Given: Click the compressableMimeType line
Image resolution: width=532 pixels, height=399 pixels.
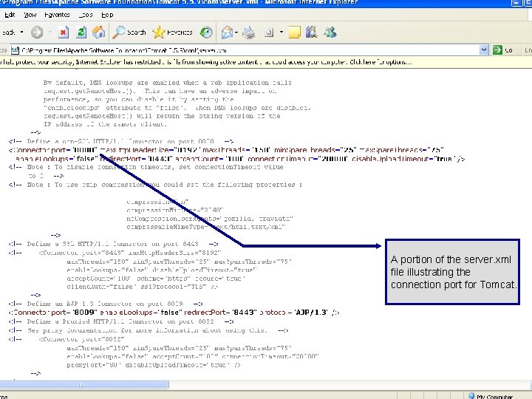Looking at the screenshot, I should coord(206,227).
